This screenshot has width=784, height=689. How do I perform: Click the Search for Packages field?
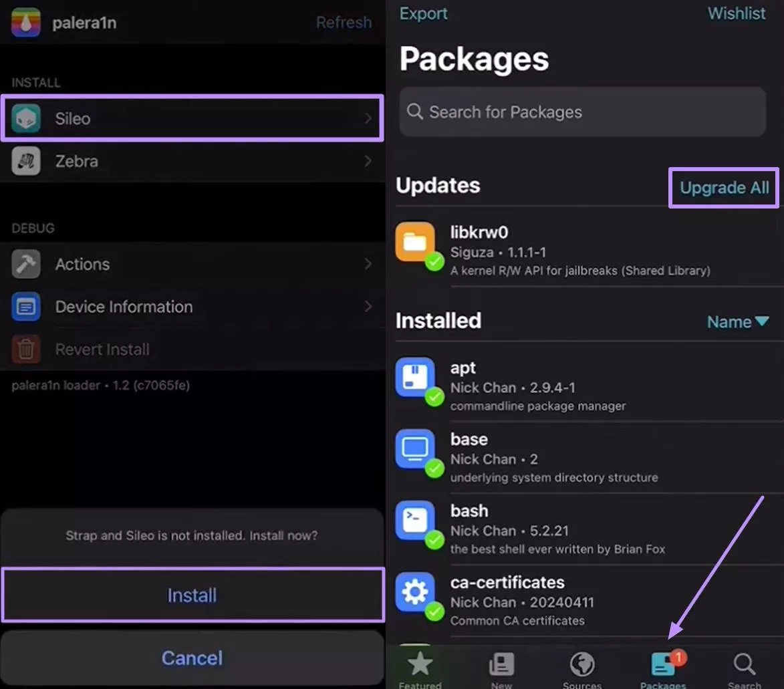581,112
